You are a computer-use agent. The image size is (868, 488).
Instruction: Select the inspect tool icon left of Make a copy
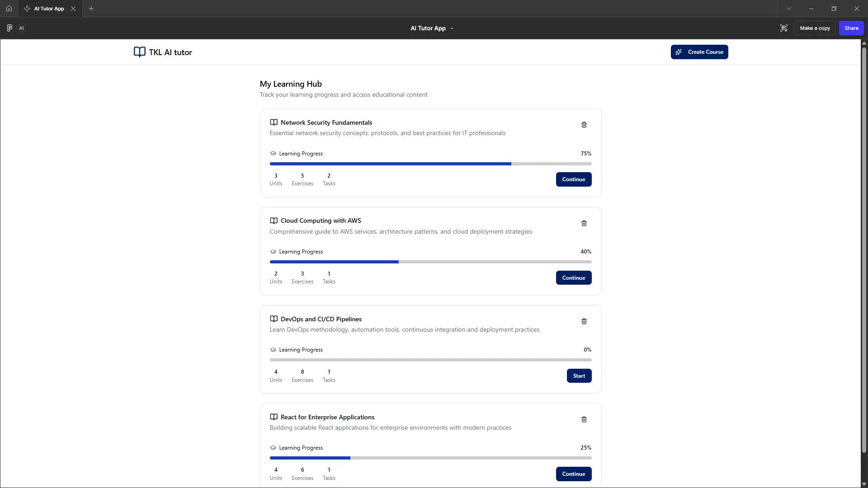pyautogui.click(x=783, y=28)
